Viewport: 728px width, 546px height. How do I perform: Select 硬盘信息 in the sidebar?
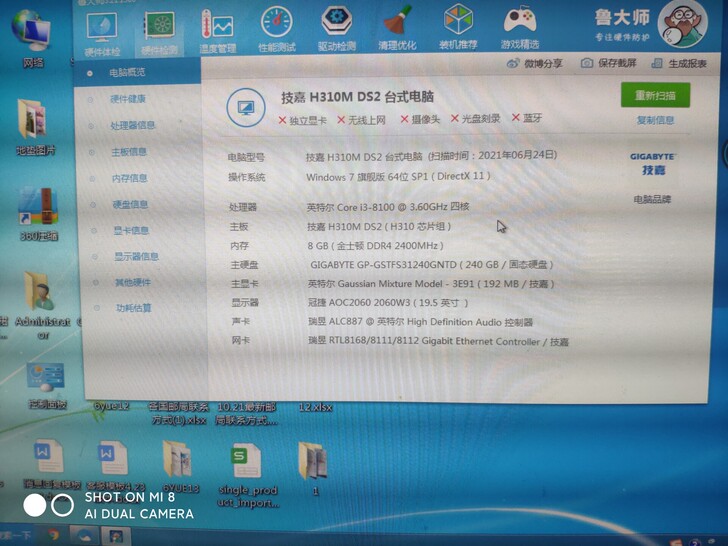[x=130, y=204]
